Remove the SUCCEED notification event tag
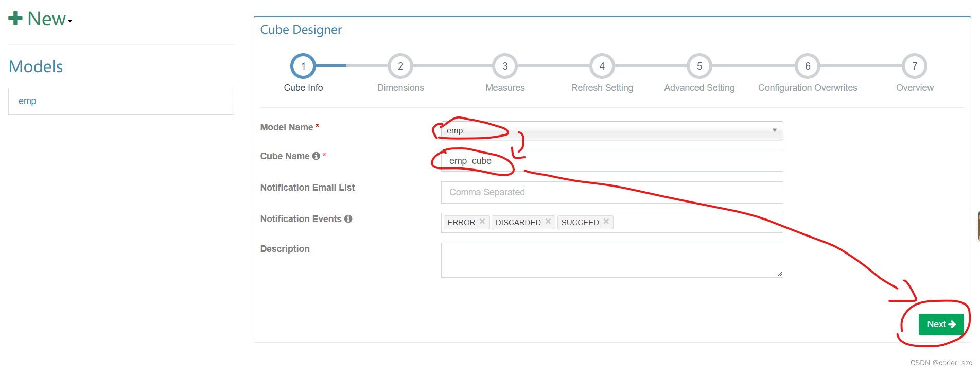Image resolution: width=980 pixels, height=371 pixels. tap(606, 222)
